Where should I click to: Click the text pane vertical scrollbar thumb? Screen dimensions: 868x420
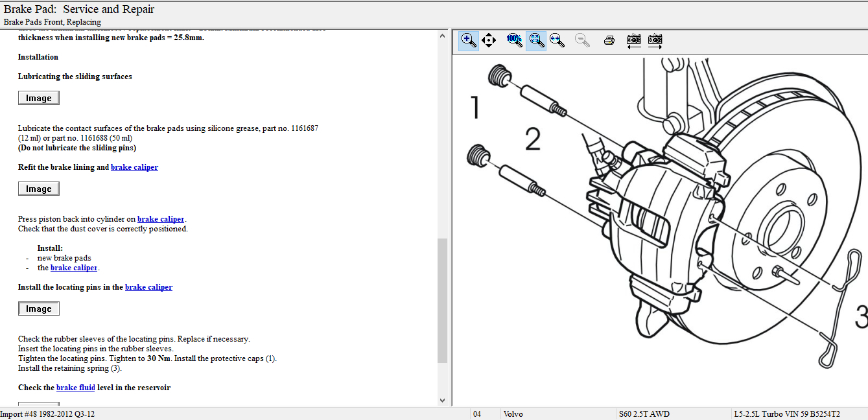pos(443,301)
